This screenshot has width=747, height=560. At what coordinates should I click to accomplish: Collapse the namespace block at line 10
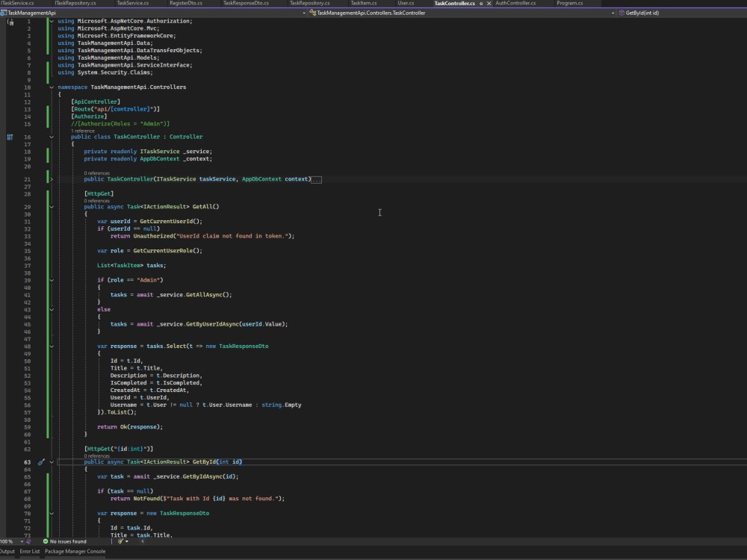coord(52,87)
